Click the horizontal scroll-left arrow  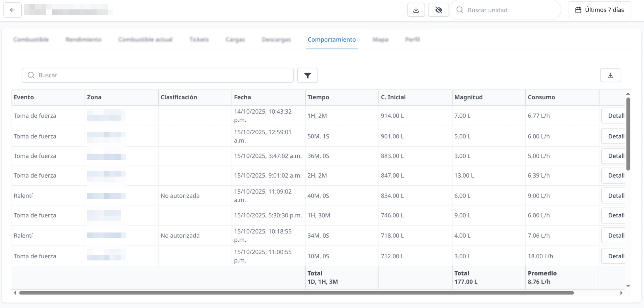pos(15,293)
